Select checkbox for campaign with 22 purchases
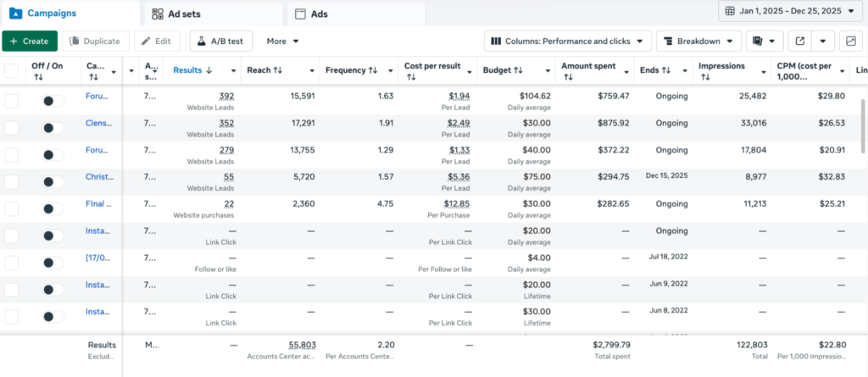868x377 pixels. (11, 208)
